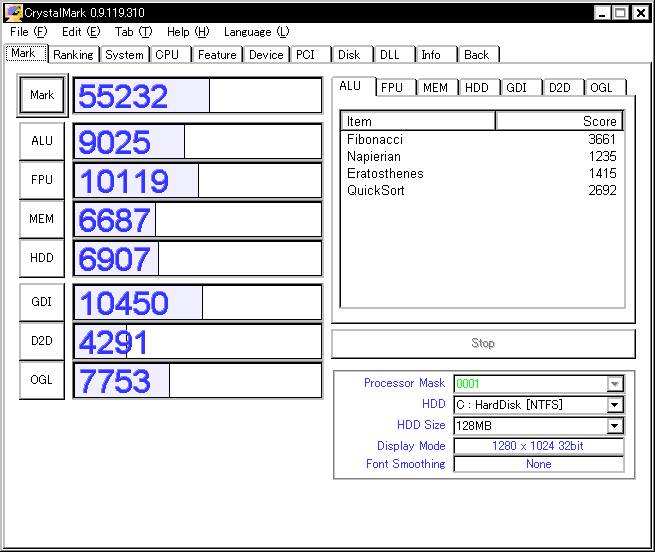The height and width of the screenshot is (552, 655).
Task: Open the File menu
Action: [x=28, y=32]
